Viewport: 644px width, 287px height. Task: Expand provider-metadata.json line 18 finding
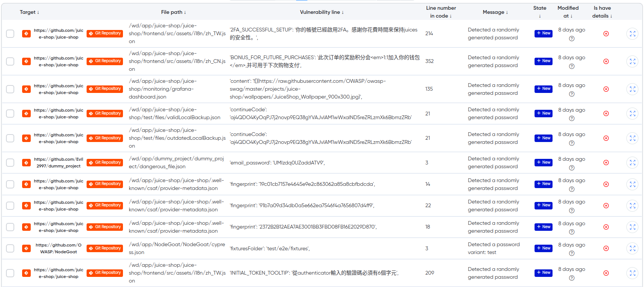tap(632, 227)
